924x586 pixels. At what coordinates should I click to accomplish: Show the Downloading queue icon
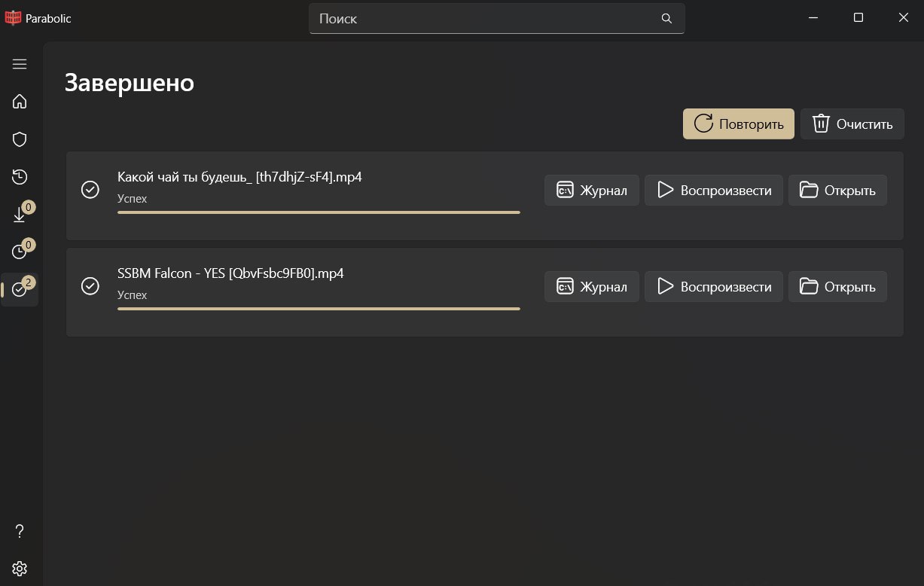pos(20,215)
